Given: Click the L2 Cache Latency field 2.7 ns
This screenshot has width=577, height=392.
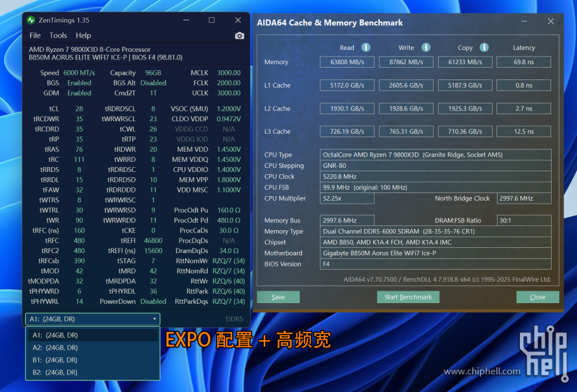Looking at the screenshot, I should click(523, 108).
